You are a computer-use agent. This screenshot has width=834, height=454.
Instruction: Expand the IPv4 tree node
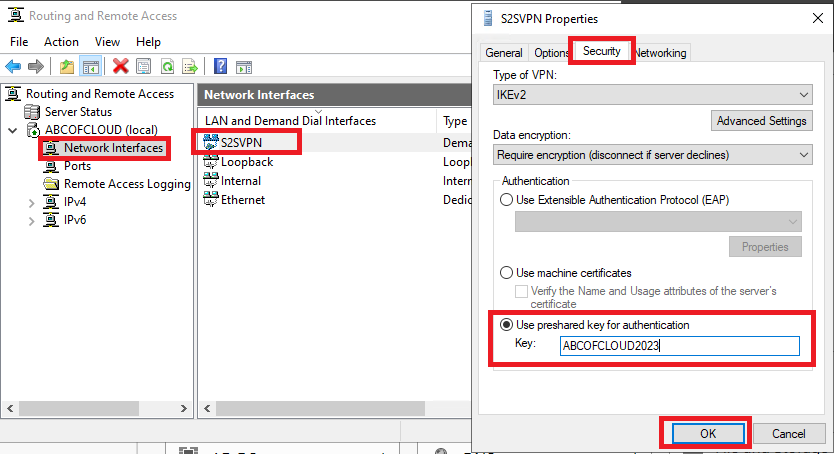click(32, 202)
